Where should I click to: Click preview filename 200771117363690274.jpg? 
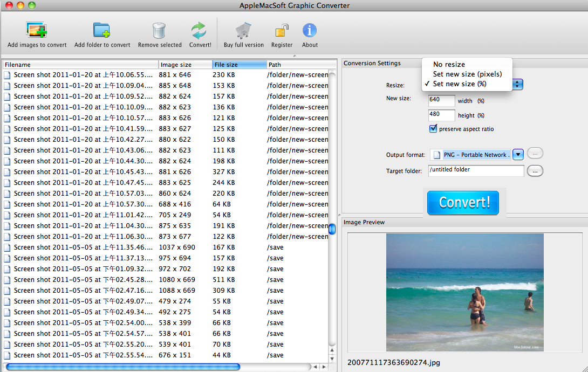(x=394, y=363)
